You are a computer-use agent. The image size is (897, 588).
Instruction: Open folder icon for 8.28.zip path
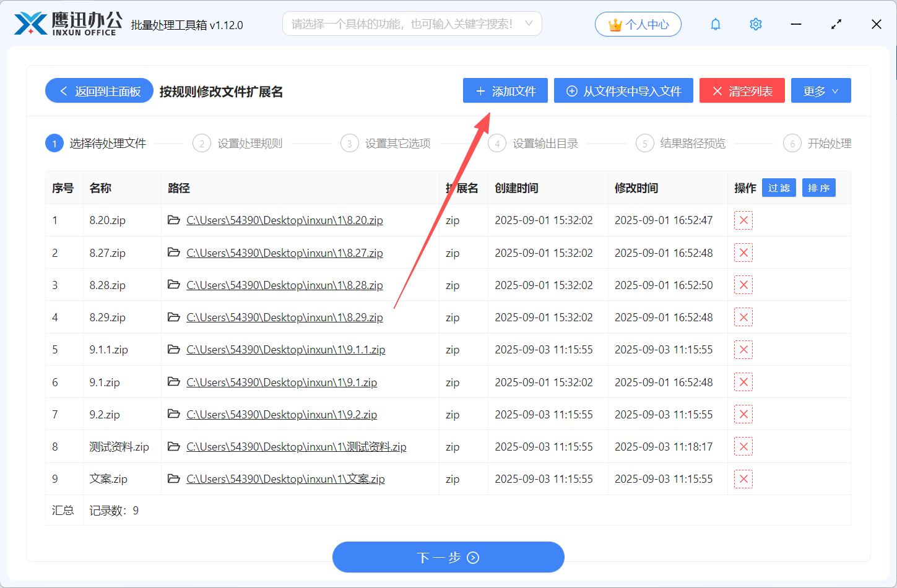click(x=174, y=284)
